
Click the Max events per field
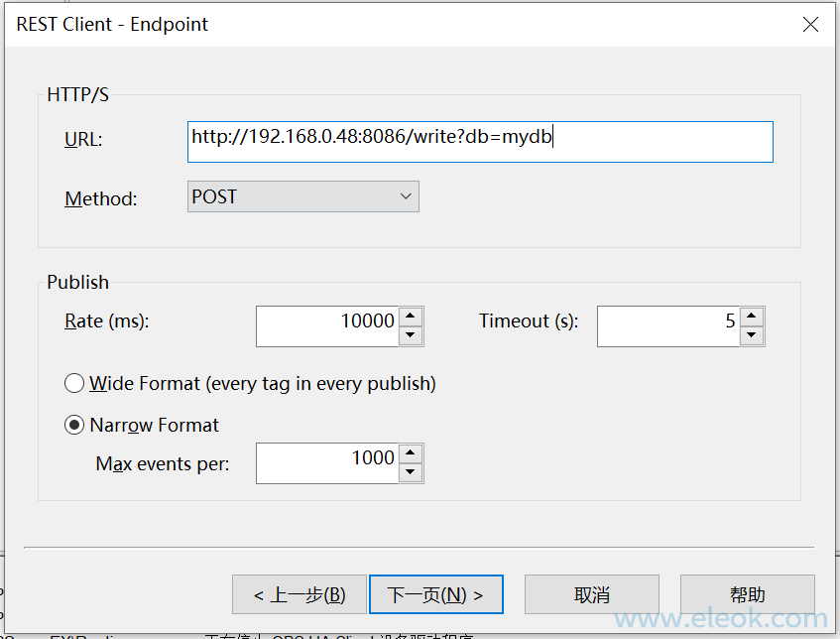(327, 462)
